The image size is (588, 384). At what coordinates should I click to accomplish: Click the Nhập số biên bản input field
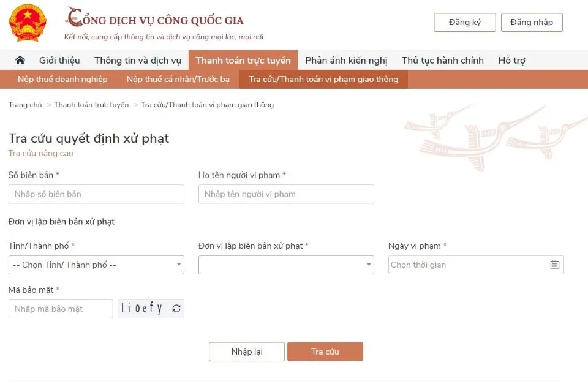pos(96,194)
